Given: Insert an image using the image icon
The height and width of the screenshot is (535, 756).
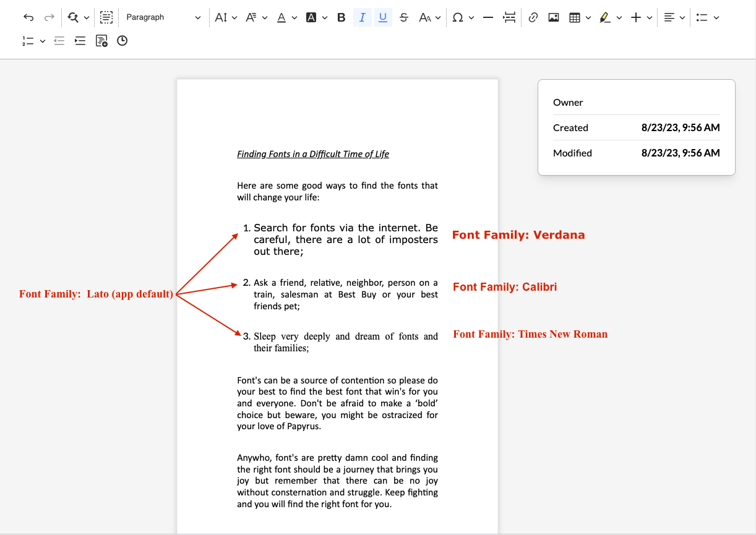Looking at the screenshot, I should [x=553, y=17].
